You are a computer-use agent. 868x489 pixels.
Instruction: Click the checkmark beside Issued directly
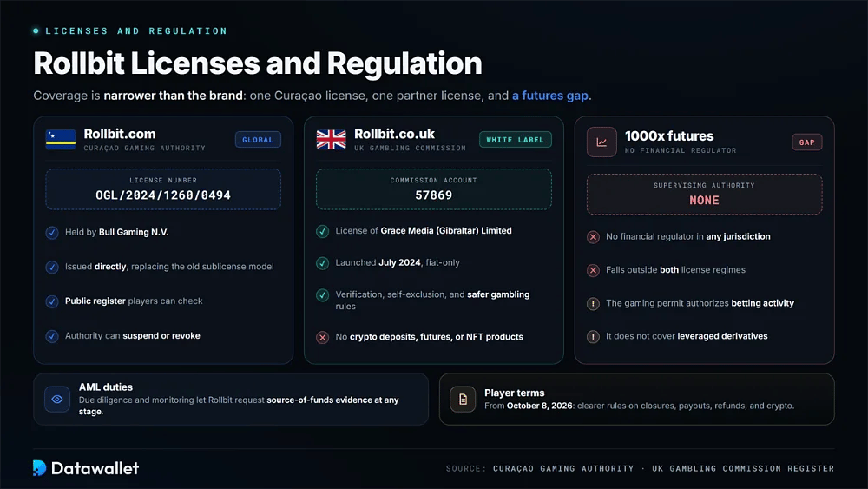tap(52, 267)
